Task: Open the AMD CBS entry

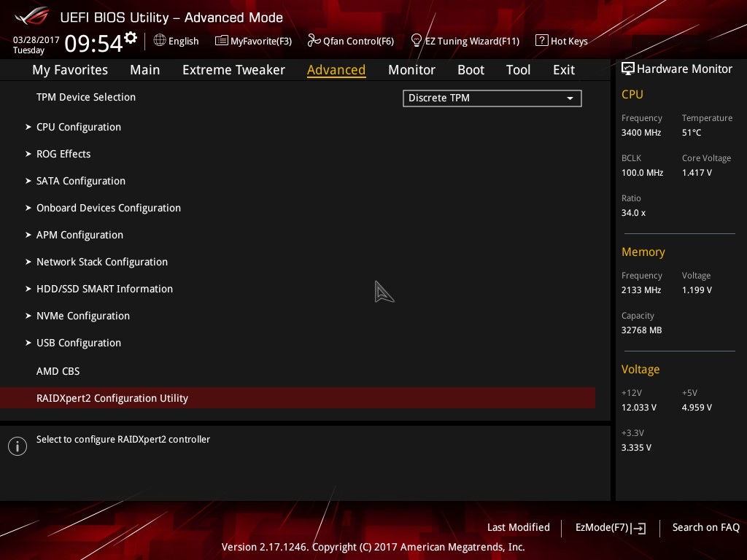Action: click(58, 371)
